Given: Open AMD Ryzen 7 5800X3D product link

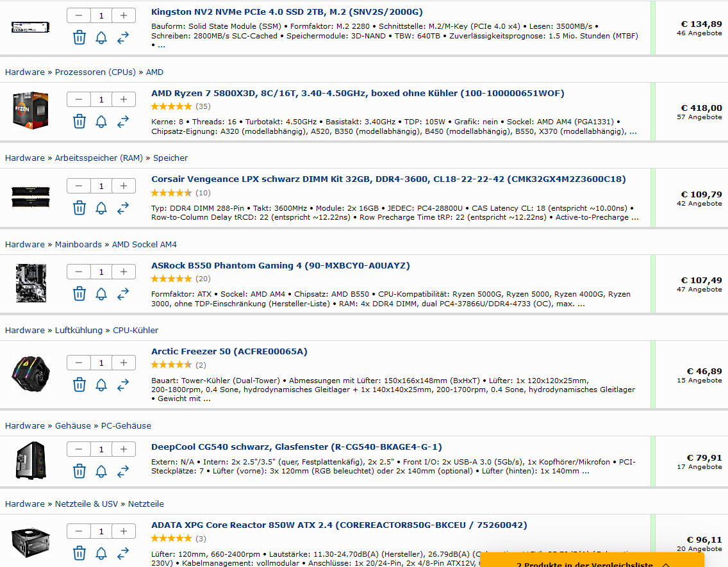Looking at the screenshot, I should click(358, 94).
